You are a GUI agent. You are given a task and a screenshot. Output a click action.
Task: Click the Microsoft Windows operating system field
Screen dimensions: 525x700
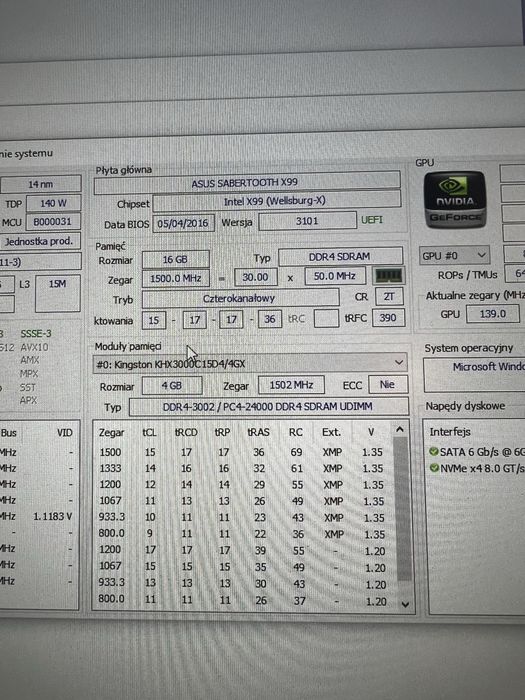[474, 375]
